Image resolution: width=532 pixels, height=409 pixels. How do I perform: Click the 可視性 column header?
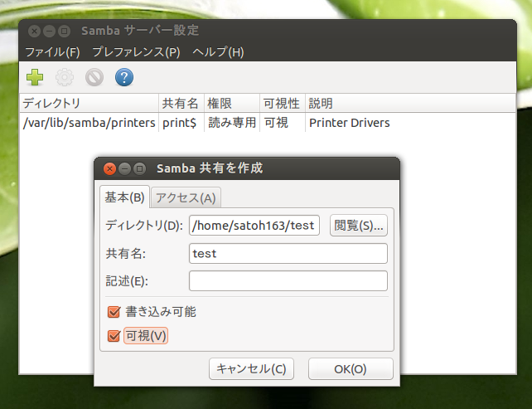point(283,103)
